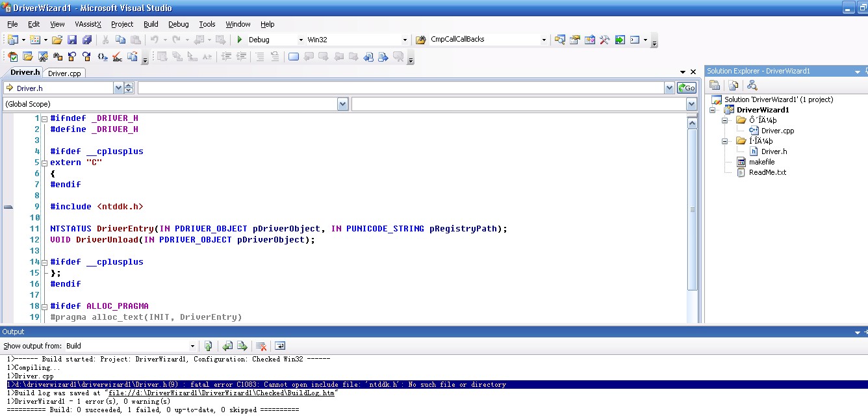
Task: Click the editor vertical scrollbar thumb
Action: [x=693, y=209]
